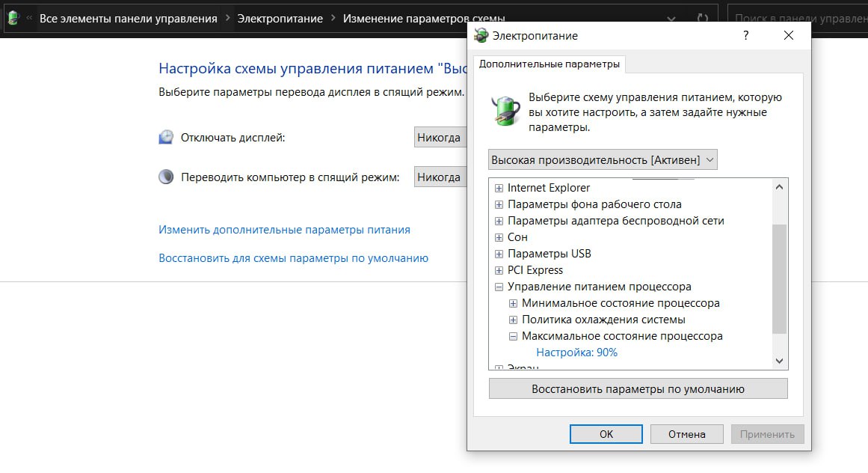Click the tree list scroll down arrow

click(780, 361)
